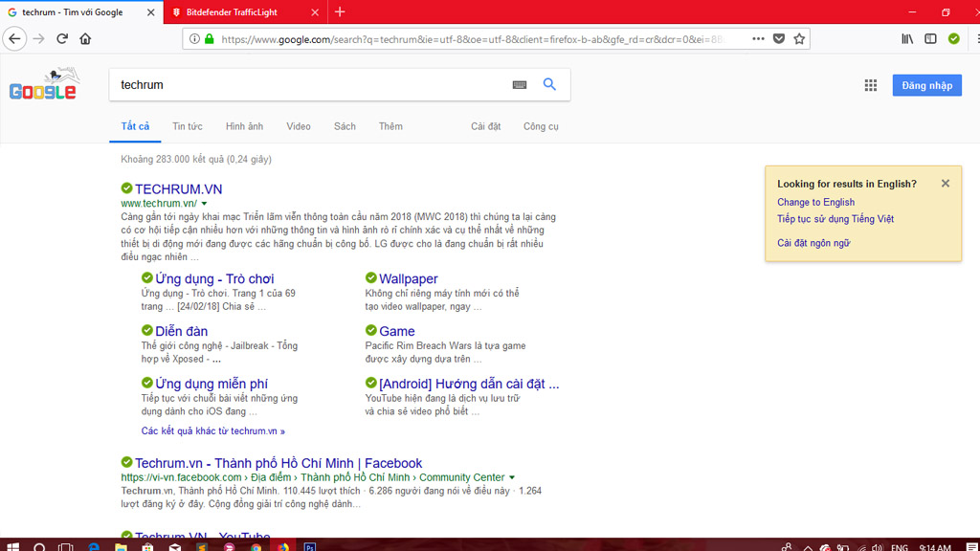
Task: Switch to Tin tức news tab
Action: (188, 126)
